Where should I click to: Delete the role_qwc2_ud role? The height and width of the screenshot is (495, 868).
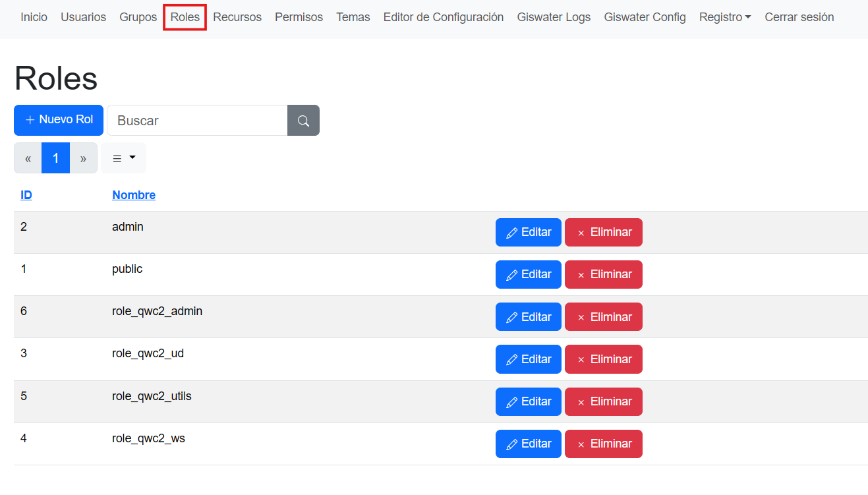coord(603,359)
